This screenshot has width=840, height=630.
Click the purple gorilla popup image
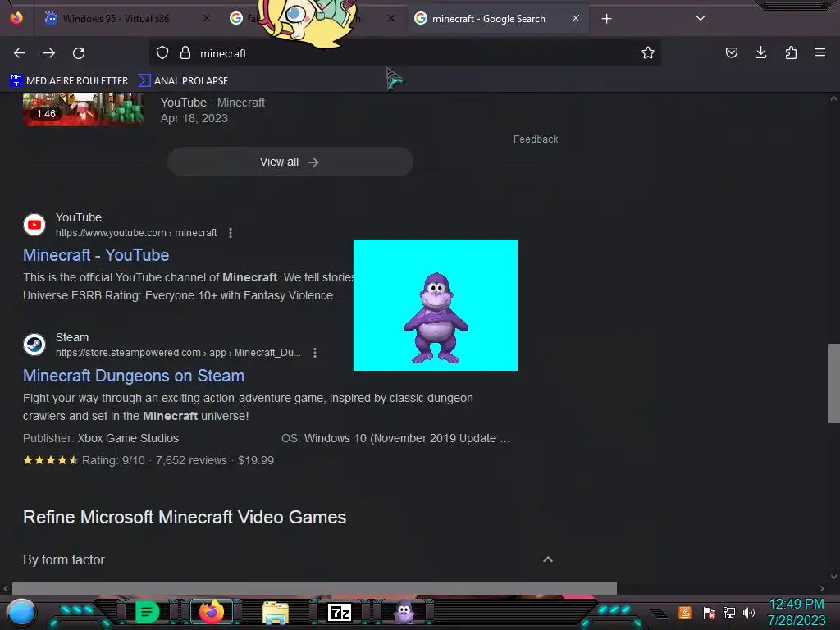pyautogui.click(x=436, y=305)
